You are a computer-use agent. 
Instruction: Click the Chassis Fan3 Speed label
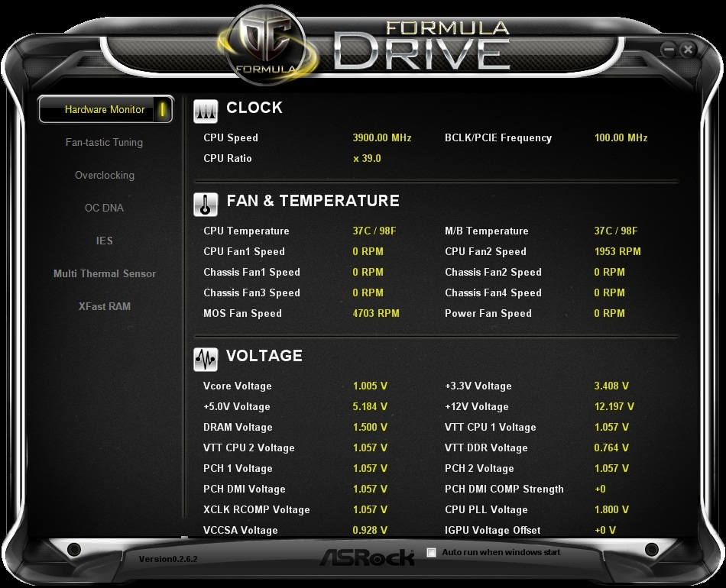point(252,292)
